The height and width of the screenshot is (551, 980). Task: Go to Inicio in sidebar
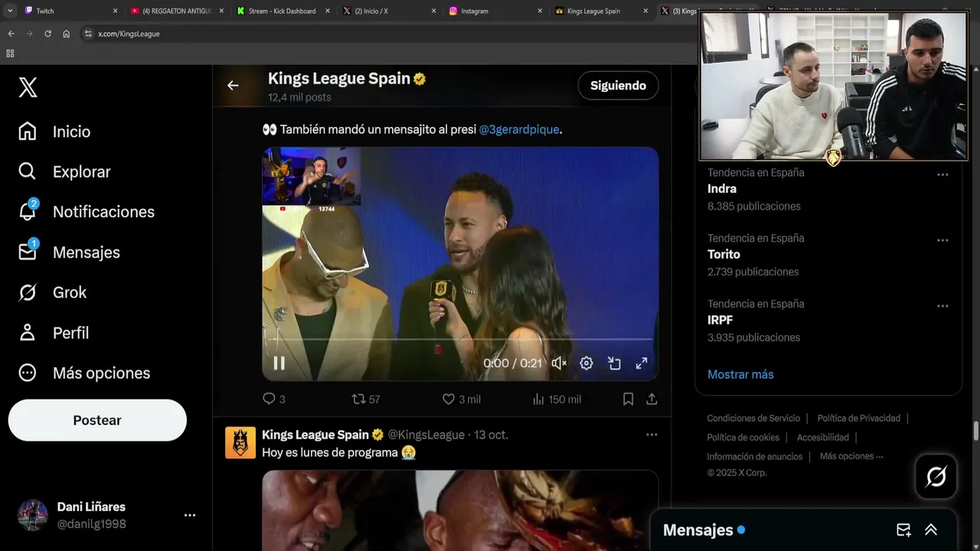click(54, 132)
